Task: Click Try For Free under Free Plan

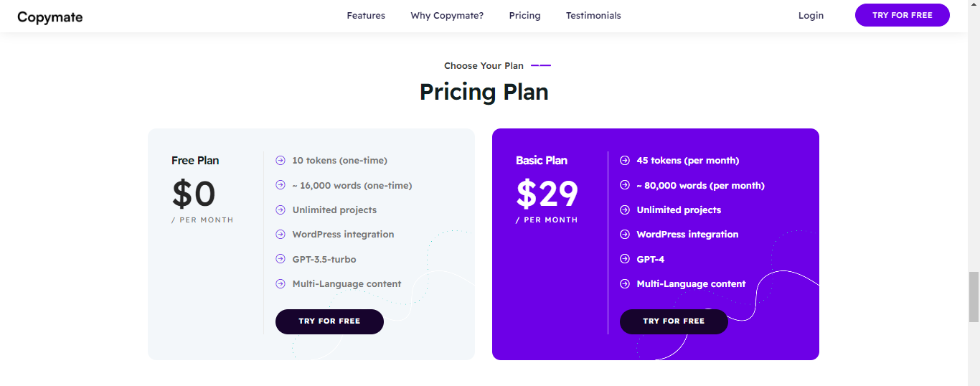Action: point(329,321)
